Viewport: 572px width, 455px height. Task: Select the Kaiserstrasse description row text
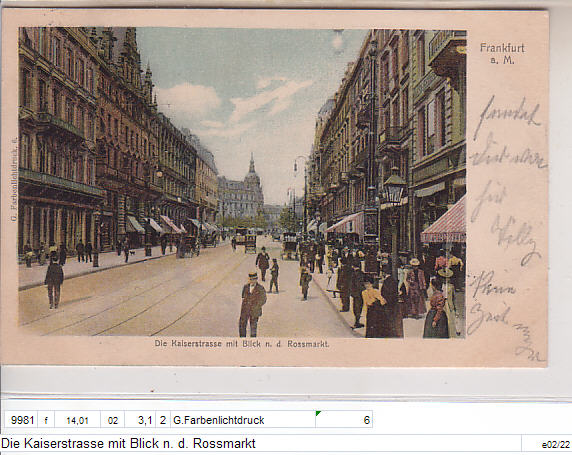(x=128, y=443)
